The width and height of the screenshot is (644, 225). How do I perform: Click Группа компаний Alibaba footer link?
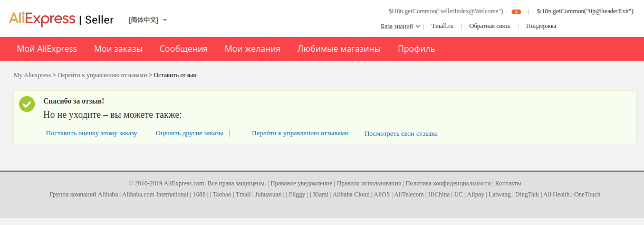point(83,194)
